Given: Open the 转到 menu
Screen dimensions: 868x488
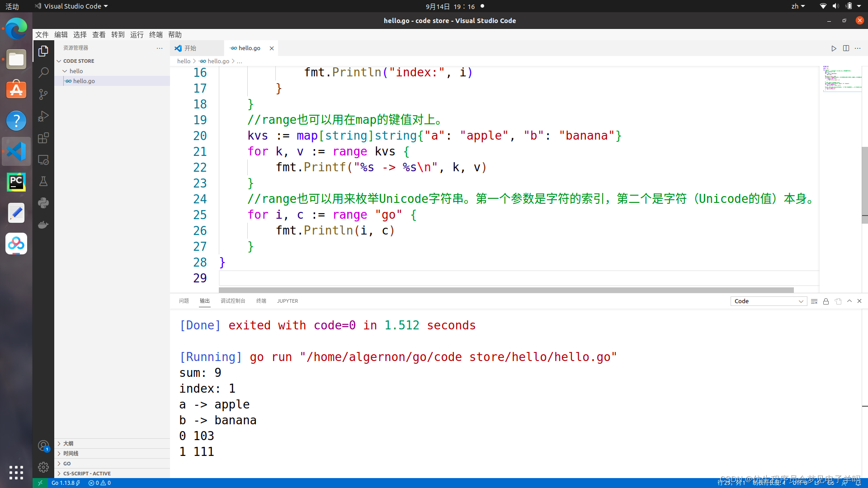Looking at the screenshot, I should point(118,35).
